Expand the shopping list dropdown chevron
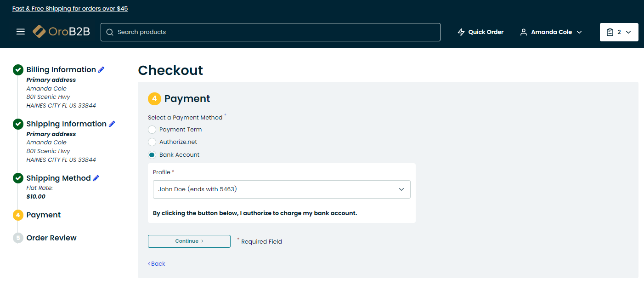 point(628,32)
